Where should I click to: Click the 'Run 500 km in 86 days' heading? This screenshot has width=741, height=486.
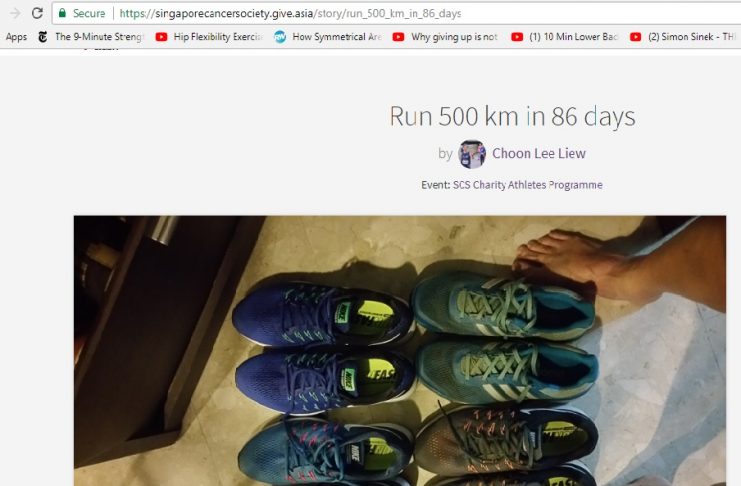[x=512, y=116]
